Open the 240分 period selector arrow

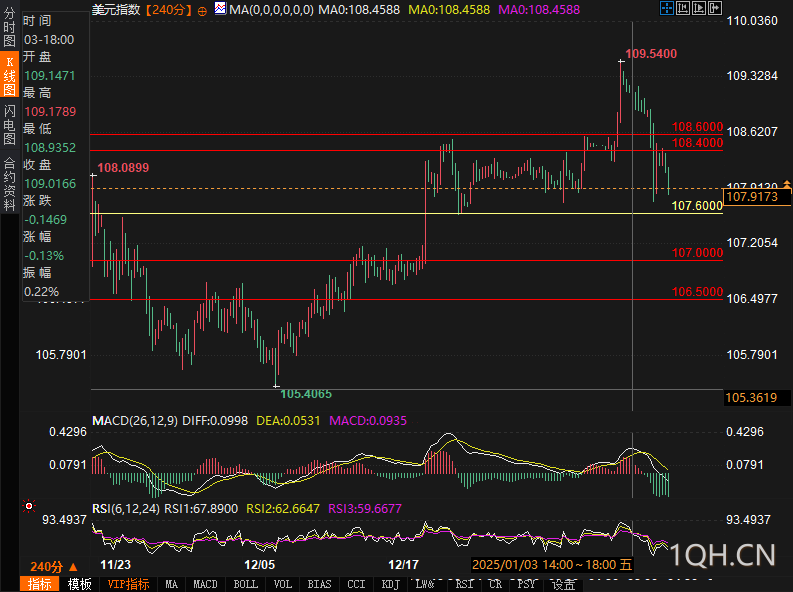click(x=74, y=567)
